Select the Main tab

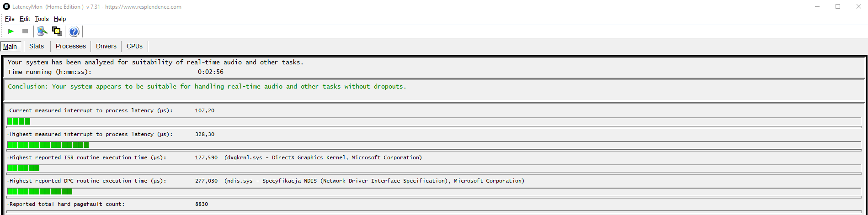[10, 47]
